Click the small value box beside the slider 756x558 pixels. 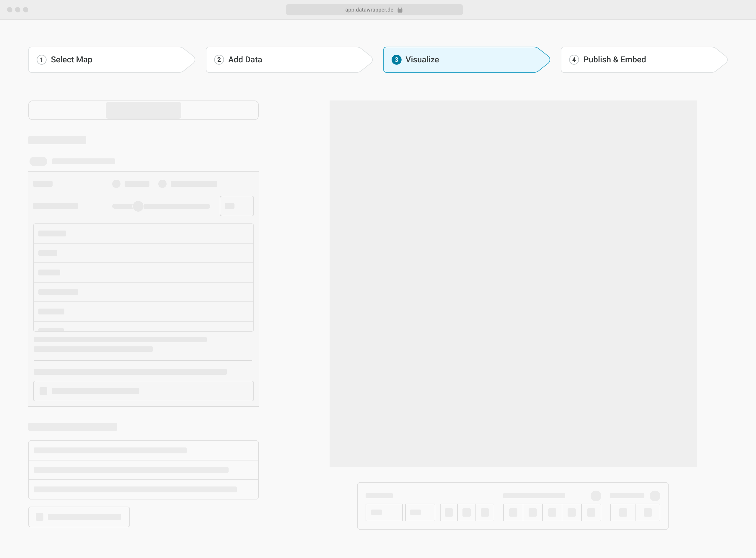[237, 206]
